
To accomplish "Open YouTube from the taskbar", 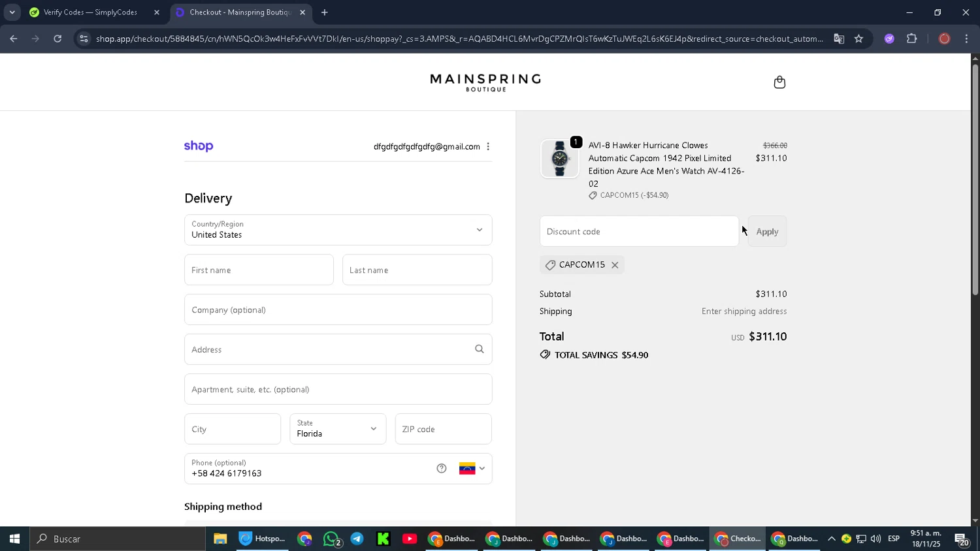I will click(410, 539).
